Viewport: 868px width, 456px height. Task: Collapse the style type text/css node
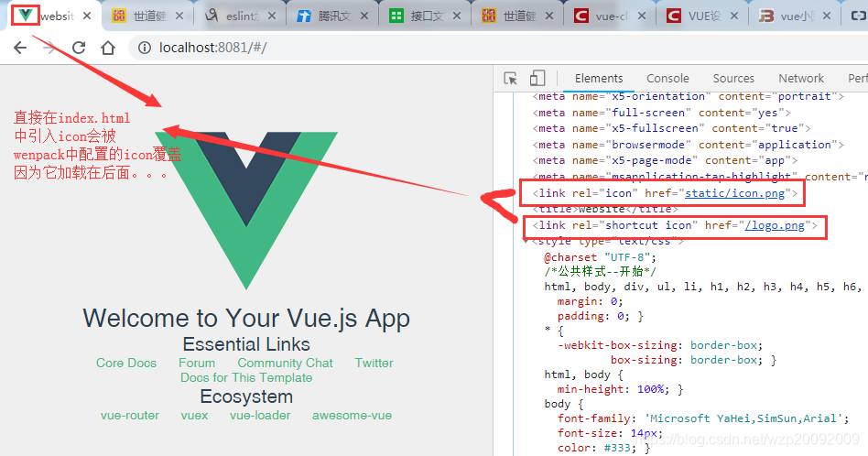526,242
